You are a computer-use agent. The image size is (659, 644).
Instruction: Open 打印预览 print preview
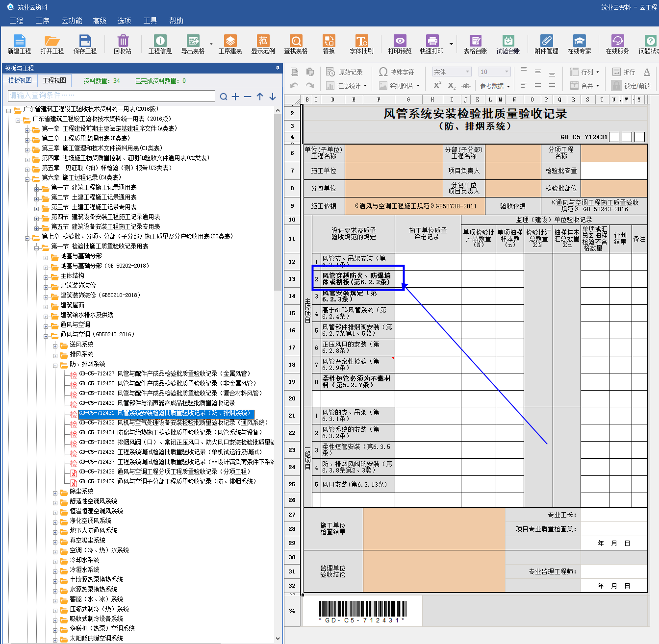point(400,44)
